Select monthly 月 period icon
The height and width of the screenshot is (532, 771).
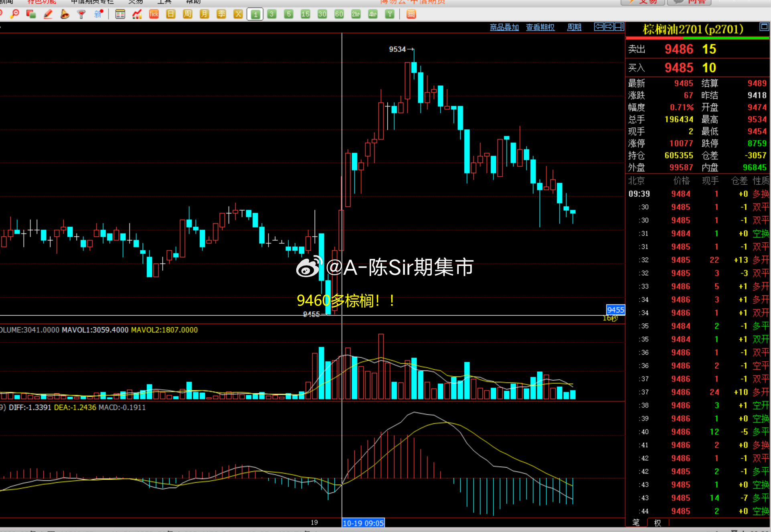(204, 14)
